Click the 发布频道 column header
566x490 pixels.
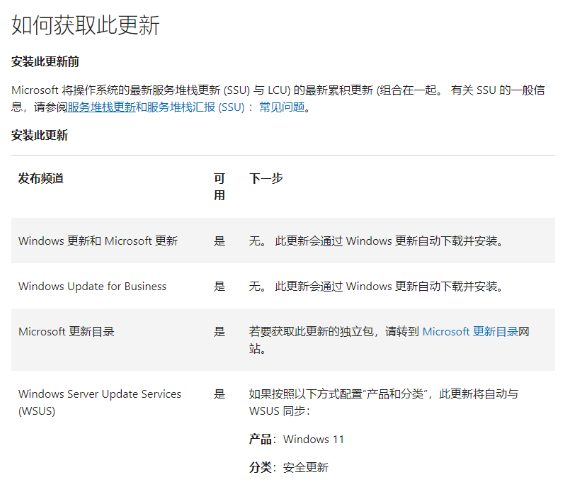click(x=41, y=178)
